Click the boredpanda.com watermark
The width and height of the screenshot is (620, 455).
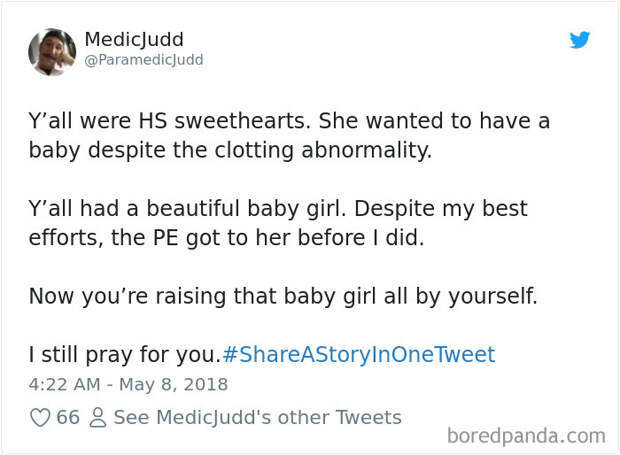[526, 436]
